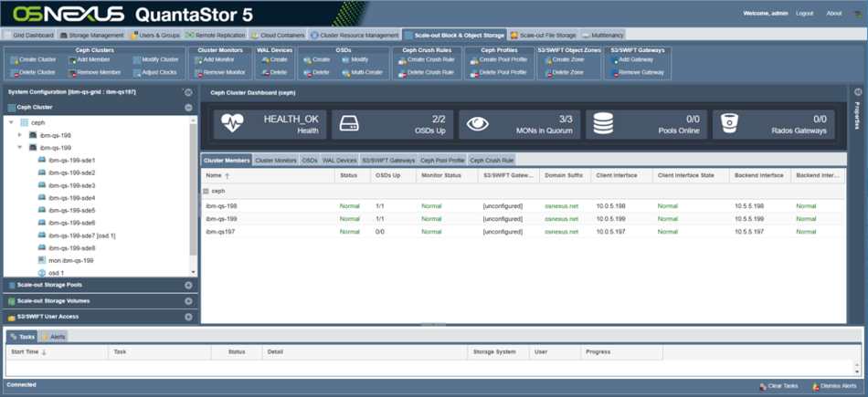Open the WAL Devices sub-tab
The image size is (868, 397).
[339, 161]
